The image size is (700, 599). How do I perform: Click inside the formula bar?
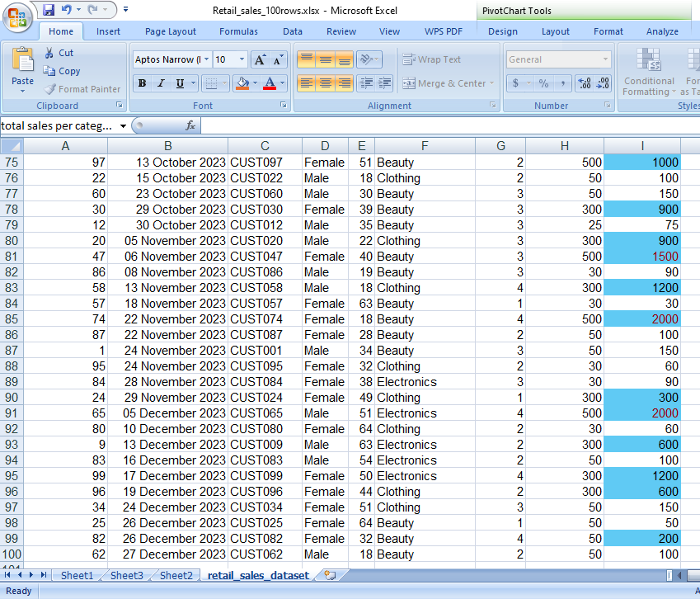pyautogui.click(x=450, y=125)
